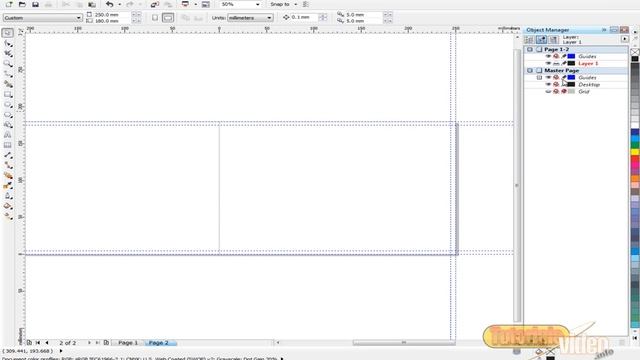
Task: Select portrait page orientation
Action: [155, 18]
